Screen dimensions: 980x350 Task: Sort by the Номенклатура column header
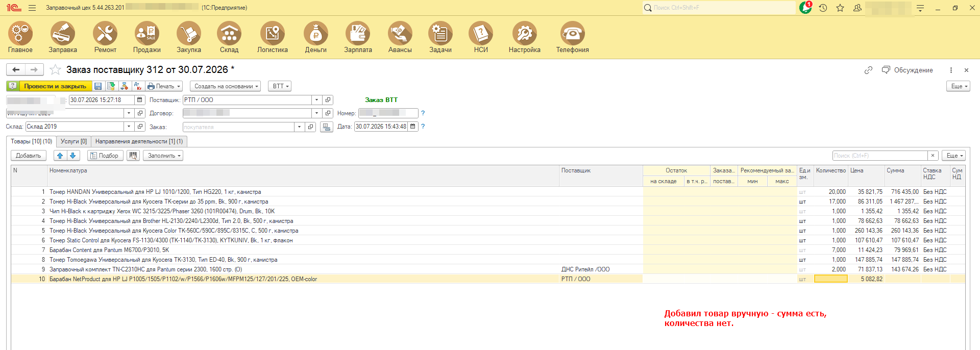click(x=303, y=176)
